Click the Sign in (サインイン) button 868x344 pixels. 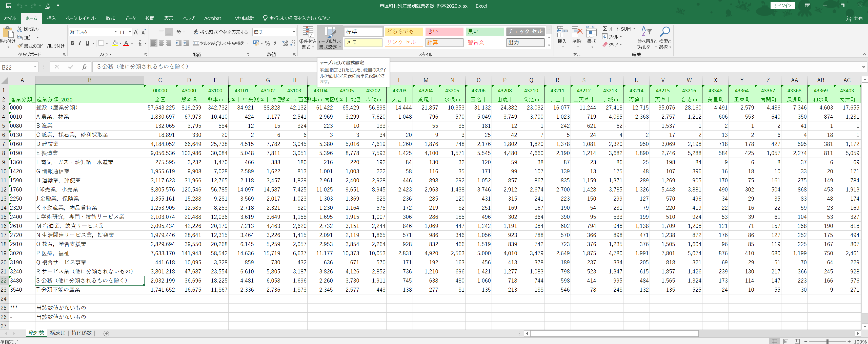[782, 6]
